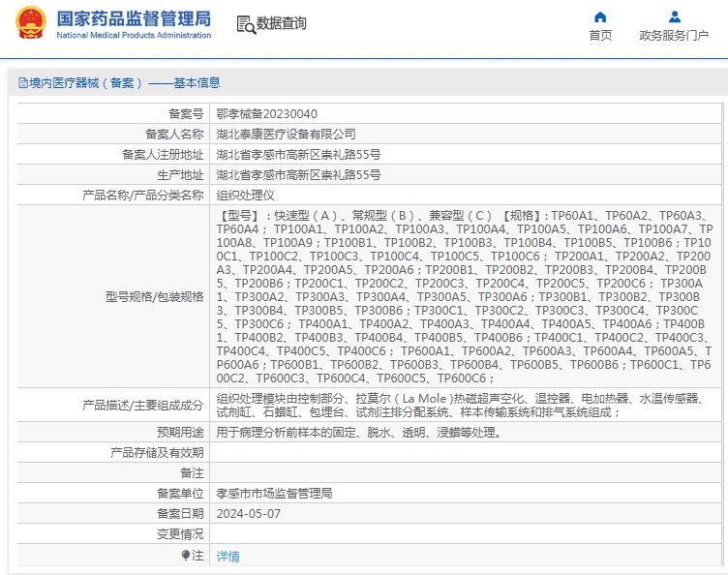Select 生产地址 value 湖北省孝感市高新区崇礼路55号
The width and height of the screenshot is (728, 575).
tap(298, 175)
